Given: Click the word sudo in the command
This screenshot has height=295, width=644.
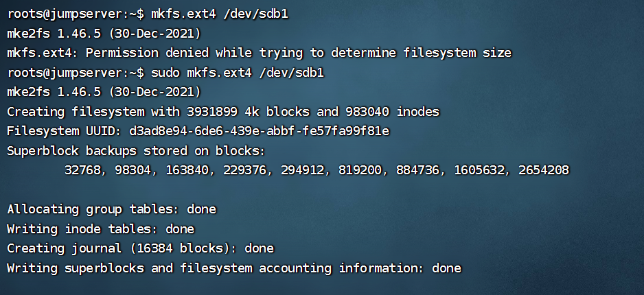Looking at the screenshot, I should pos(165,72).
